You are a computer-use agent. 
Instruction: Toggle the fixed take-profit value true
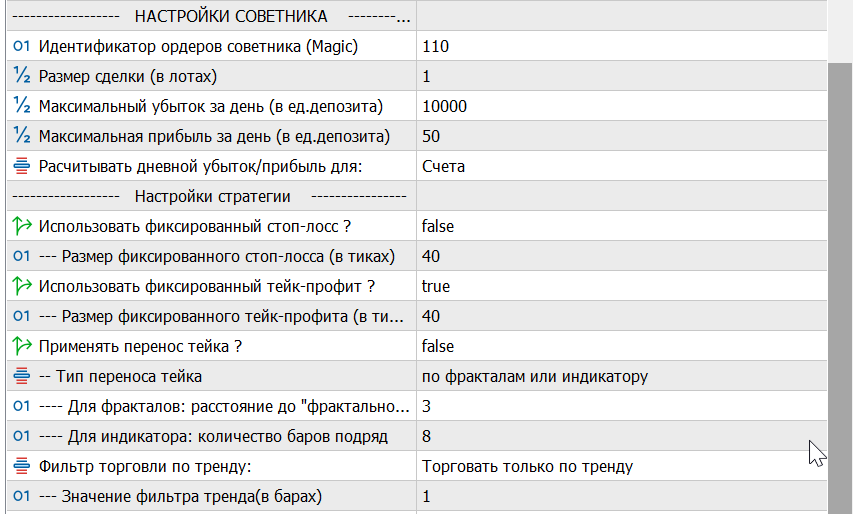(x=436, y=286)
